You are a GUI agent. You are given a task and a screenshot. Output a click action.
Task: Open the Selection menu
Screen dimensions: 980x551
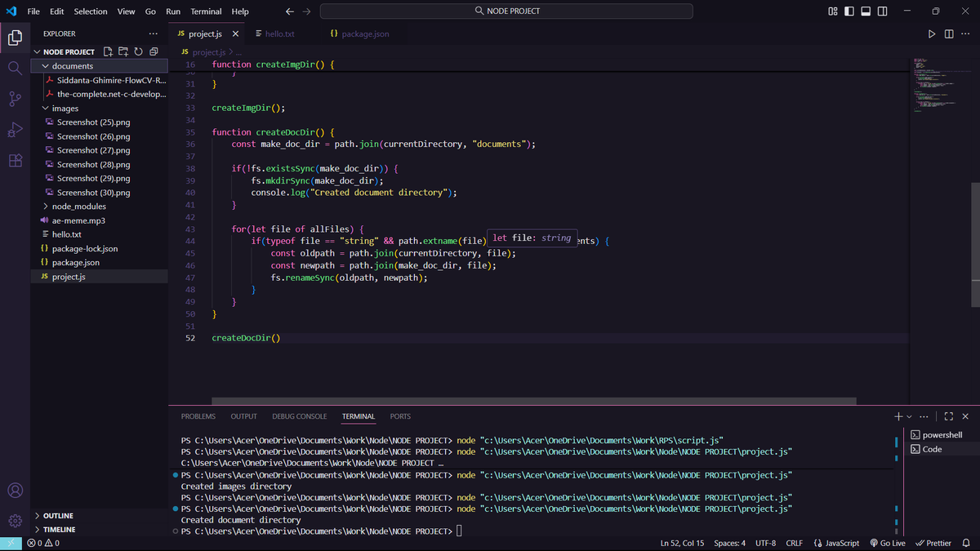pos(91,11)
